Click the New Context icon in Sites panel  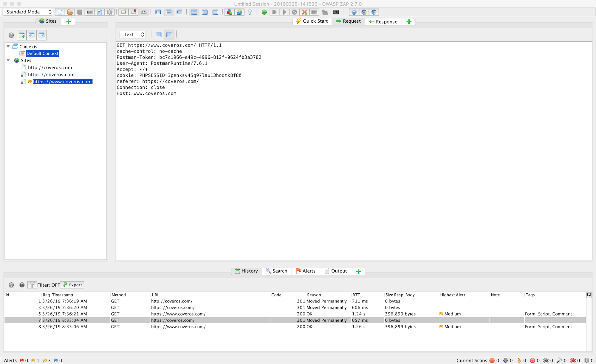[21, 35]
